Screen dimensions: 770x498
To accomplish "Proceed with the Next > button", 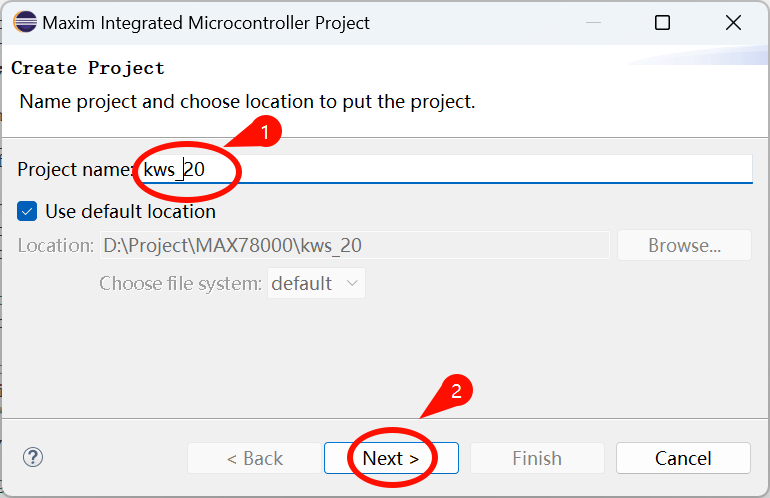I will 391,458.
